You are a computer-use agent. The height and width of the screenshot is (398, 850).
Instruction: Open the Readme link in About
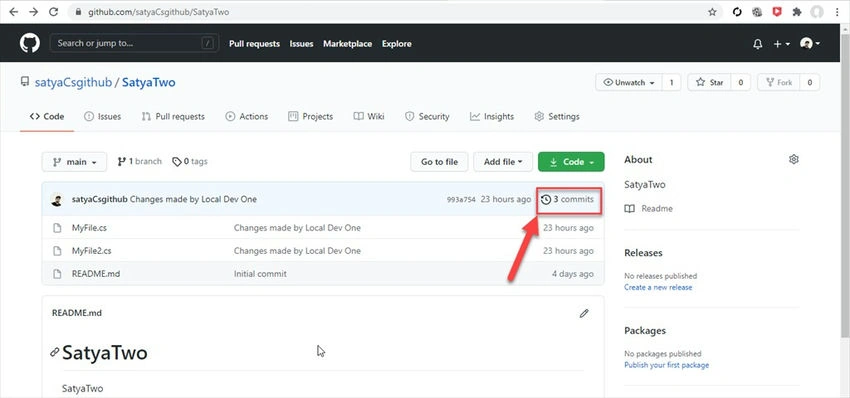pyautogui.click(x=649, y=209)
